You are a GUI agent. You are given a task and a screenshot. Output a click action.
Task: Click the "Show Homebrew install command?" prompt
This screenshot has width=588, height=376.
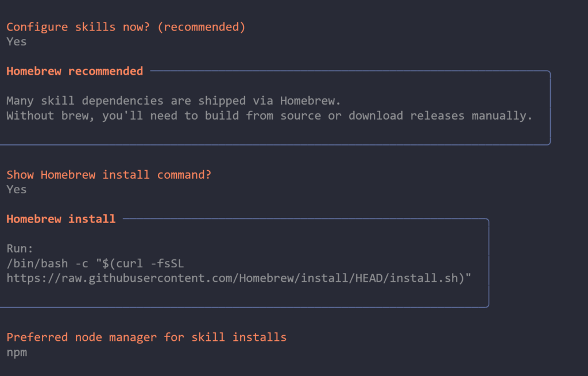[109, 175]
